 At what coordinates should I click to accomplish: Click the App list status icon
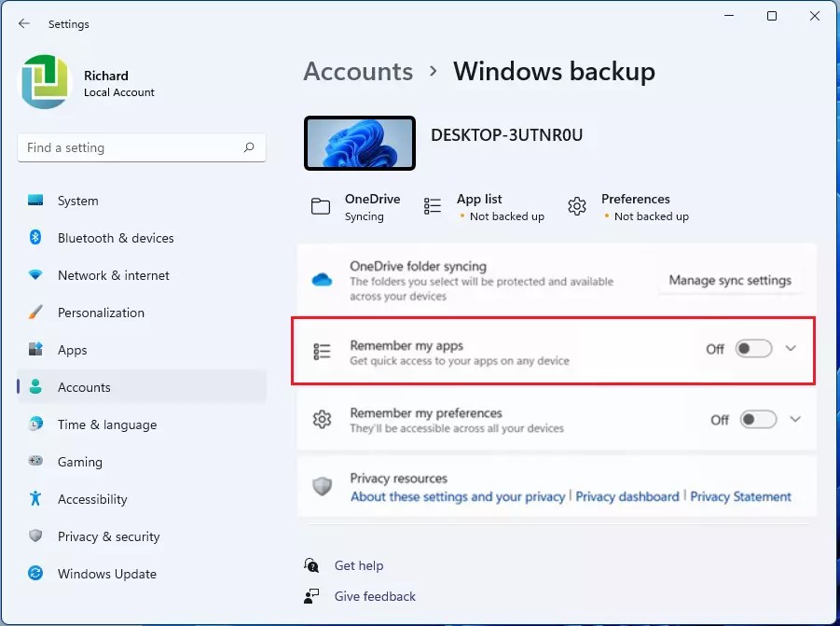pos(433,206)
